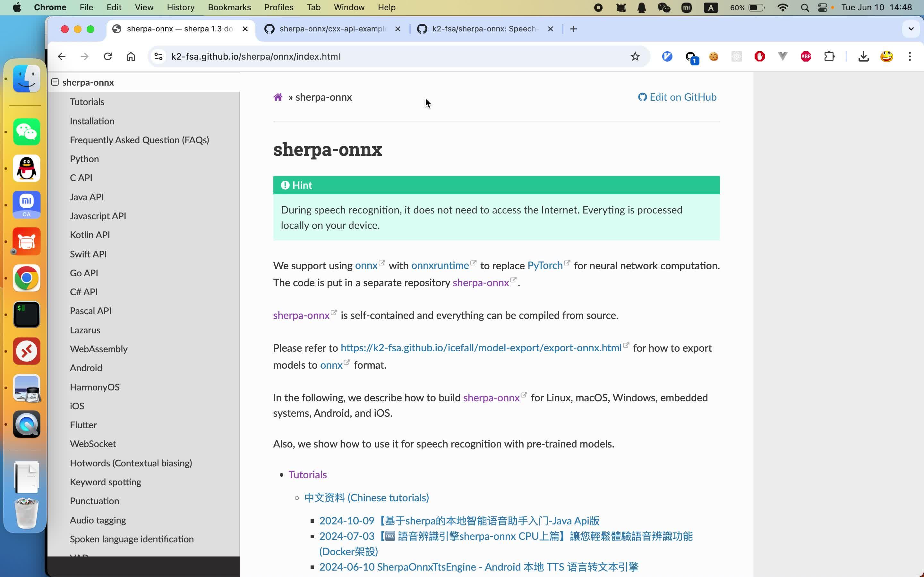924x577 pixels.
Task: View site information icon in address bar
Action: 158,56
